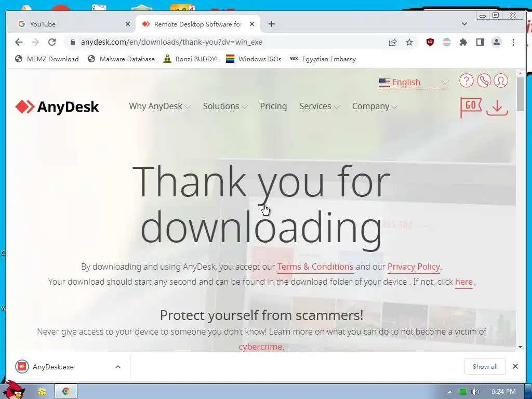This screenshot has height=399, width=532.
Task: Click the GO flag icon
Action: 471,107
